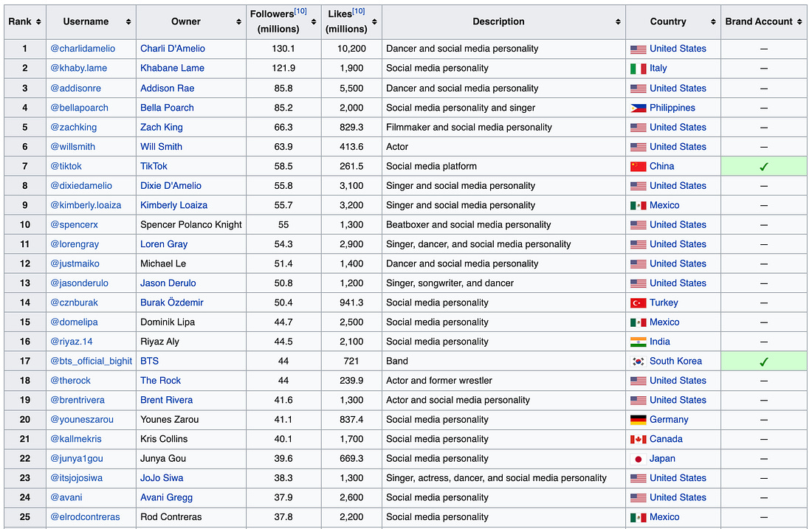Click the China country link
The image size is (812, 529).
point(662,166)
